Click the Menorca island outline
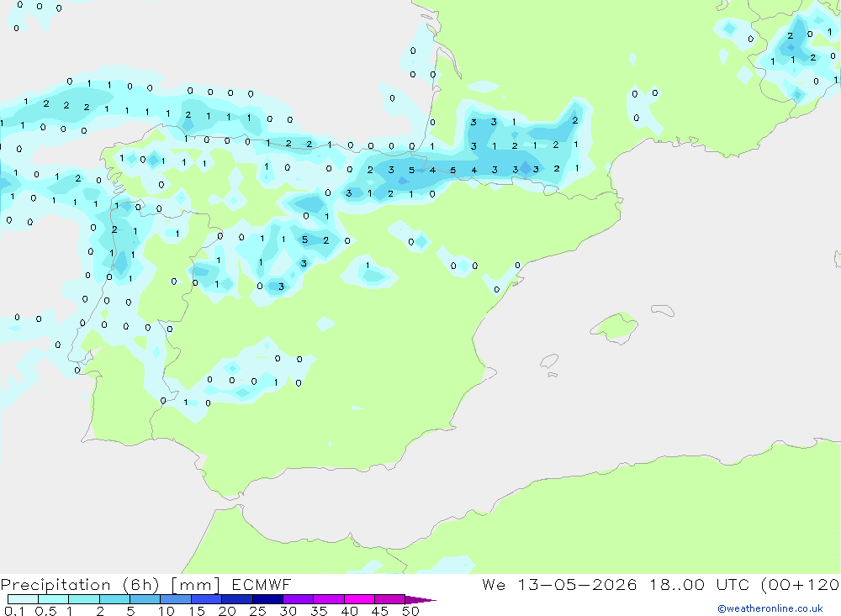Viewport: 841px width, 616px height. pyautogui.click(x=663, y=310)
